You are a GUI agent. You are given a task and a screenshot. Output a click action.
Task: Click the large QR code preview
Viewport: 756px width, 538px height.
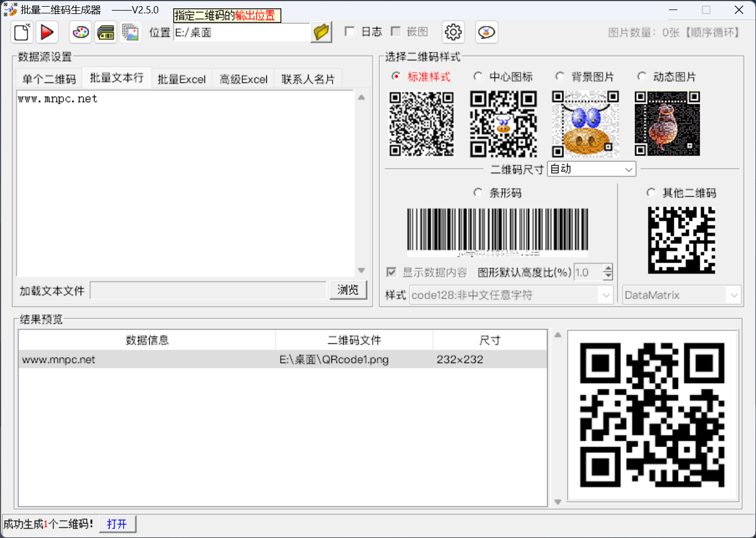(x=652, y=415)
